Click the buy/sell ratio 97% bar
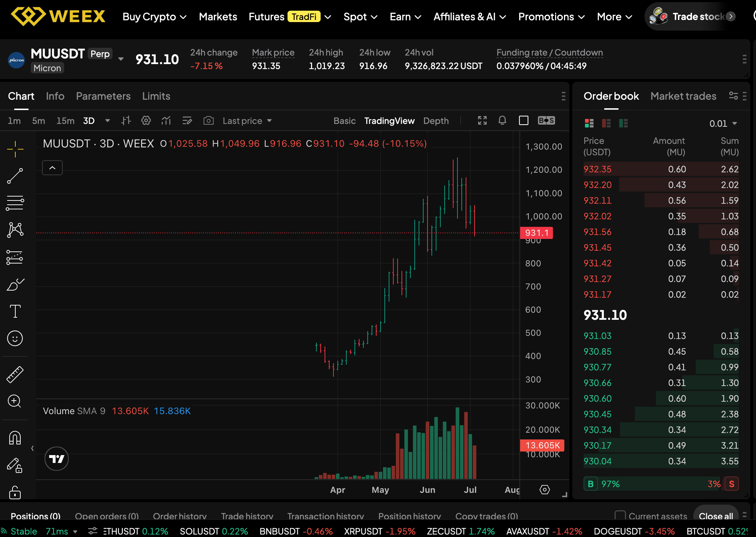 point(661,484)
